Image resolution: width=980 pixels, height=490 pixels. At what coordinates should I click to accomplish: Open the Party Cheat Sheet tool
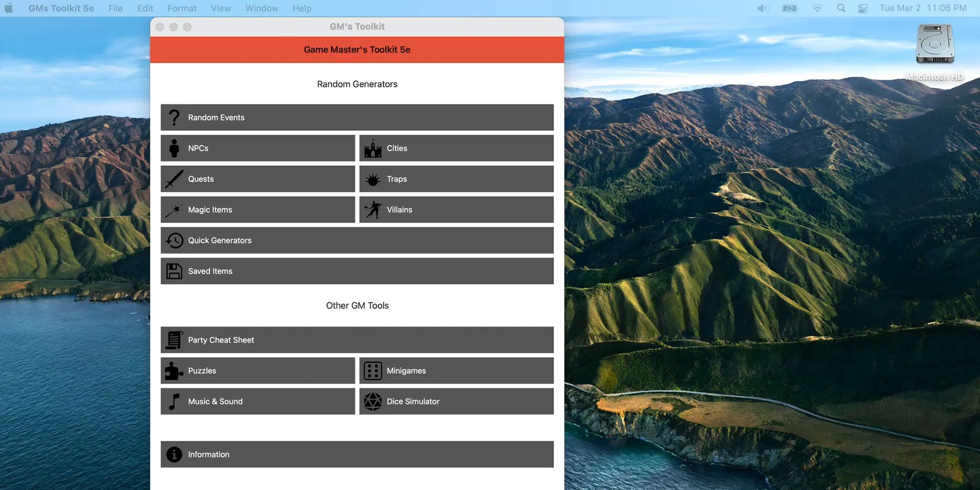[357, 339]
